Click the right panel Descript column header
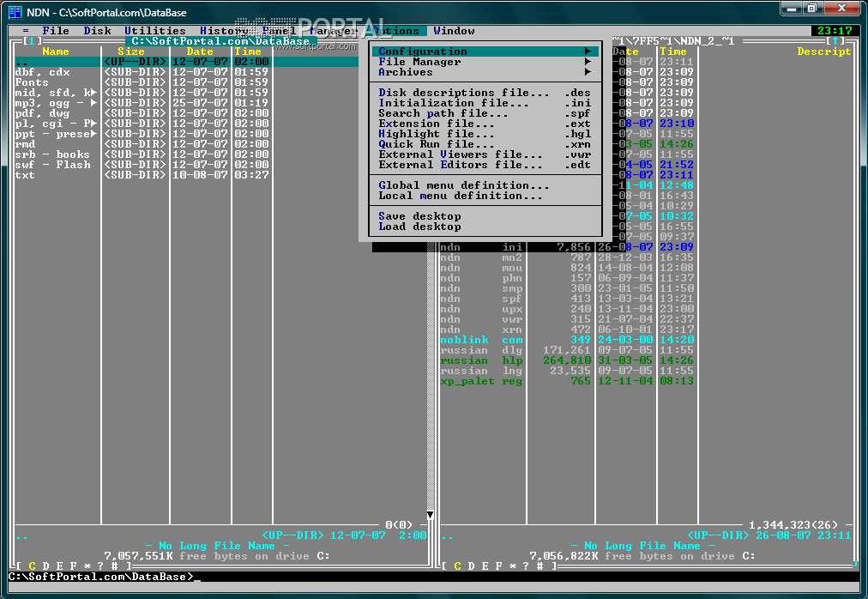This screenshot has width=868, height=599. click(823, 51)
